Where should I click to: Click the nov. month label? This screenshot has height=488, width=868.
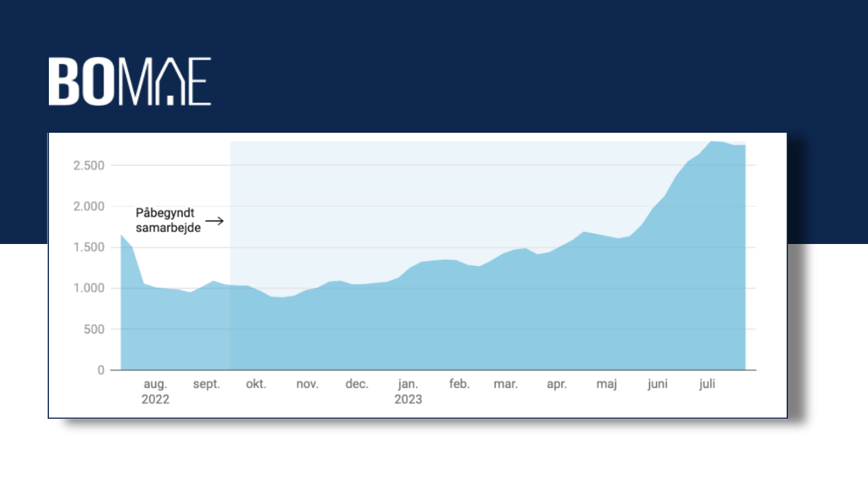click(308, 384)
